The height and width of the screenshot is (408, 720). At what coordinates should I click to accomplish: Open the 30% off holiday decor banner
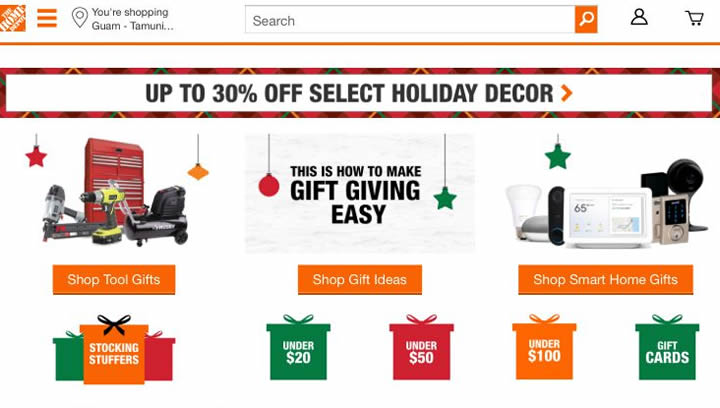coord(360,94)
